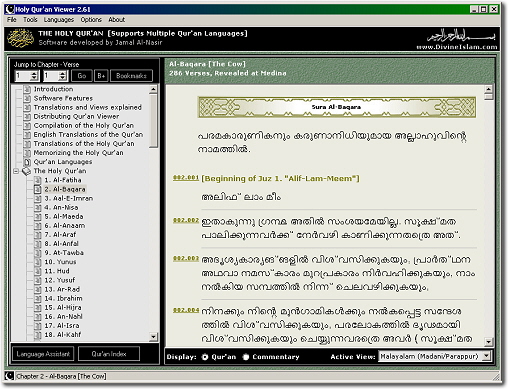509x389 pixels.
Task: Click the Memorizing the Holy Qur'an icon
Action: [27, 153]
